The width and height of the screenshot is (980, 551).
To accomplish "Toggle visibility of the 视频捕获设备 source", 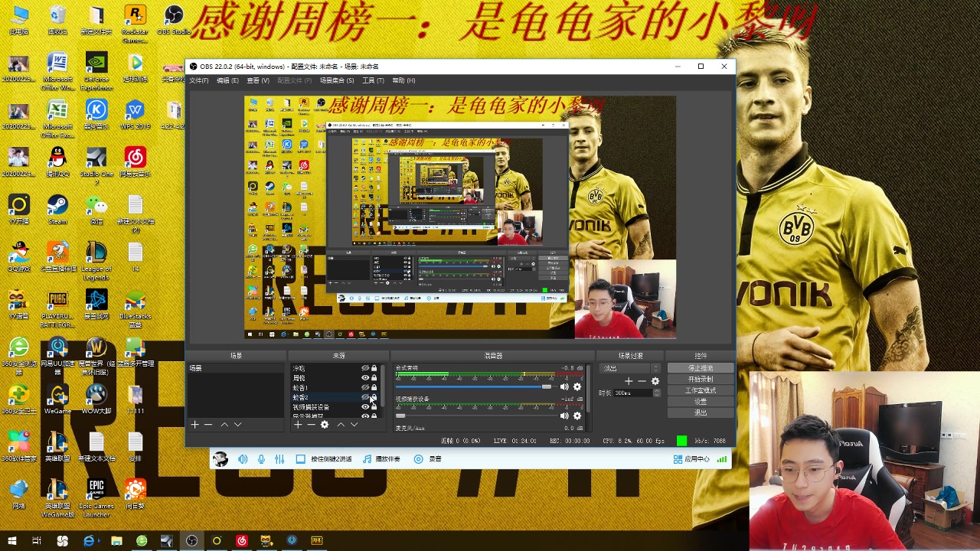I will click(x=365, y=407).
